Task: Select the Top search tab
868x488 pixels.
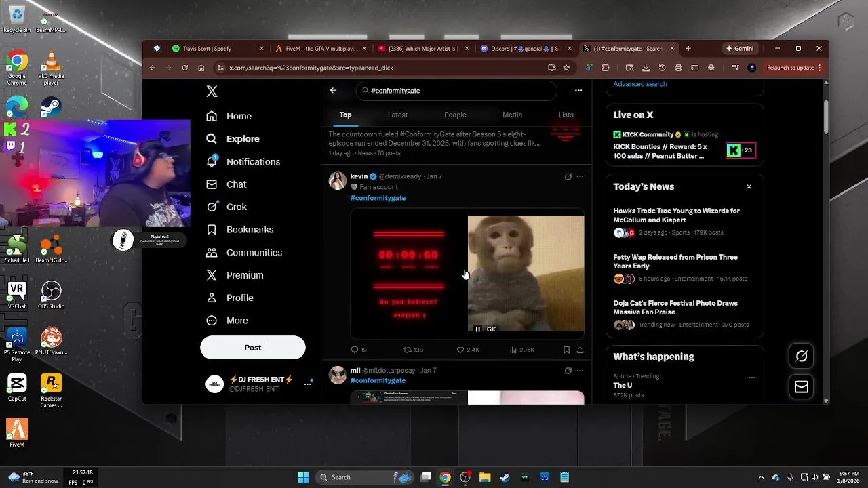Action: 345,115
